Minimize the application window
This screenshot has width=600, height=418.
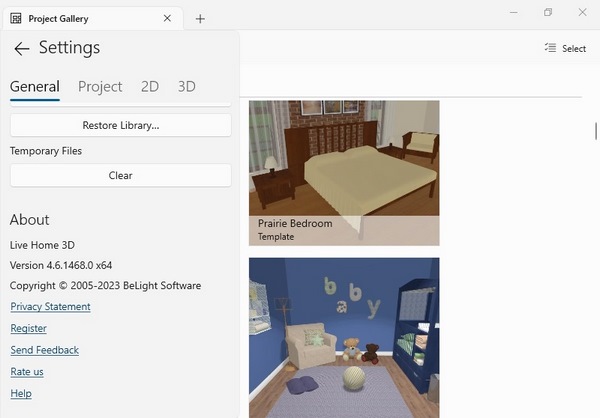pos(514,12)
